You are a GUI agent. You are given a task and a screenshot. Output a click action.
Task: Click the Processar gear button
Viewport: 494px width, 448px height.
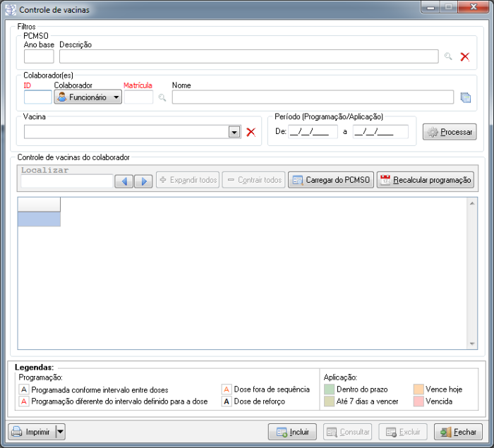(450, 132)
